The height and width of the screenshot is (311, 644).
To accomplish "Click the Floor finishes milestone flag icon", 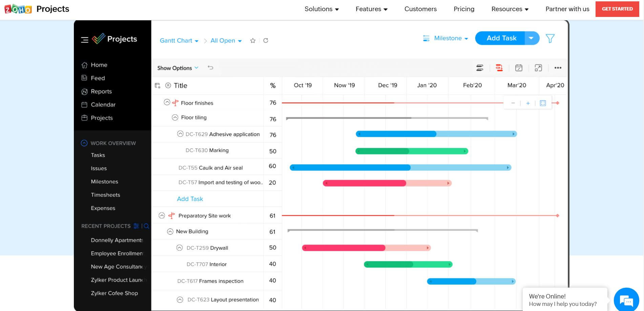I will click(x=175, y=103).
